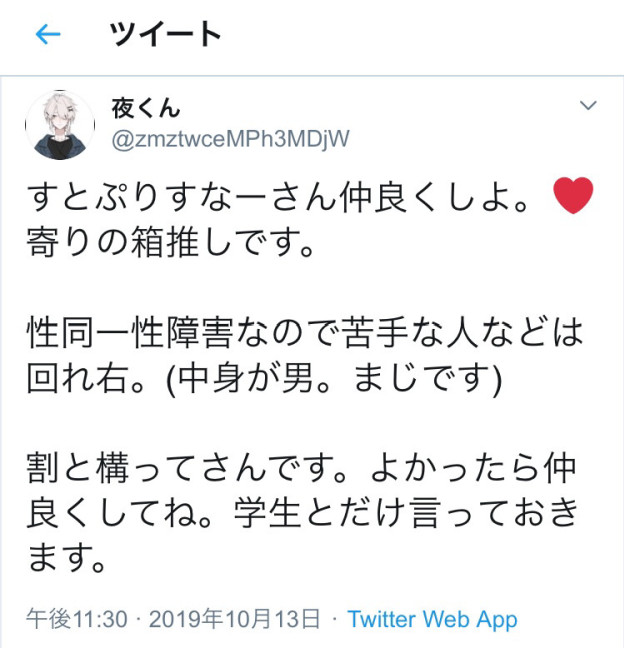
Task: Open the Twitter Web App source link
Action: [x=432, y=619]
